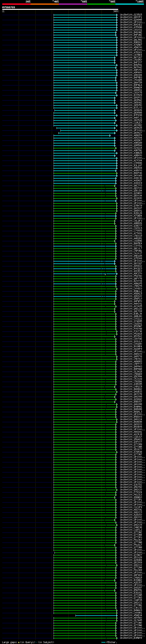The height and width of the screenshot is (644, 146).
Task: Select the UniRef100_Q7ZWZ7 label
Action: pyautogui.click(x=131, y=555)
